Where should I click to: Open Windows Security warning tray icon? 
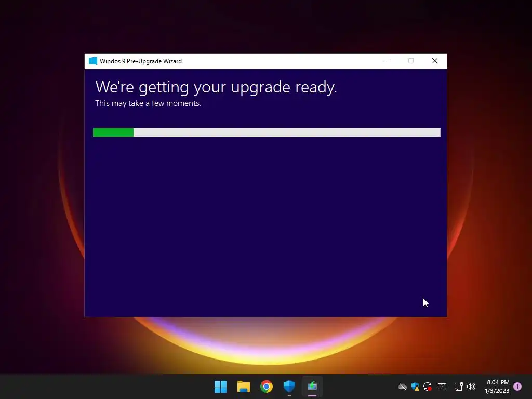pyautogui.click(x=415, y=387)
